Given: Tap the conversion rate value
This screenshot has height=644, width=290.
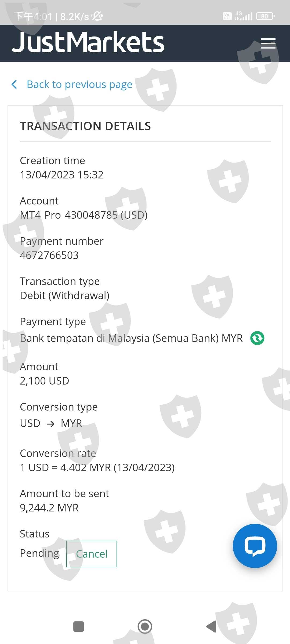Looking at the screenshot, I should pos(97,467).
